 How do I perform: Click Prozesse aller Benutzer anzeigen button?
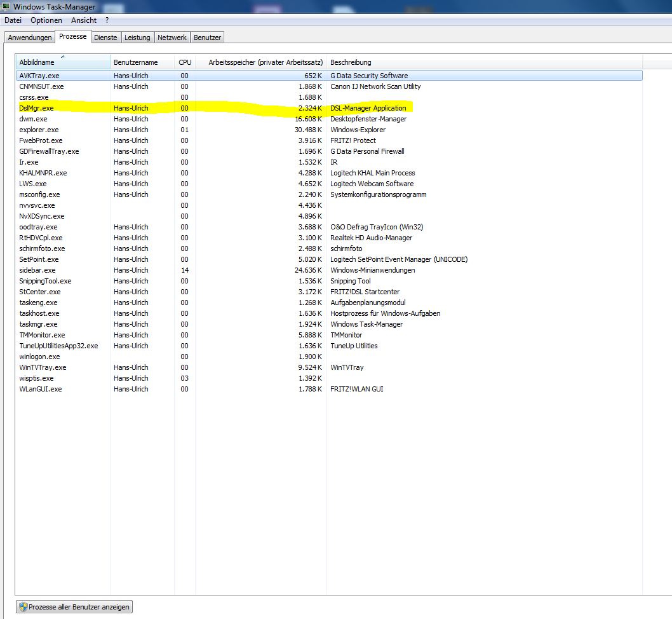pos(74,607)
